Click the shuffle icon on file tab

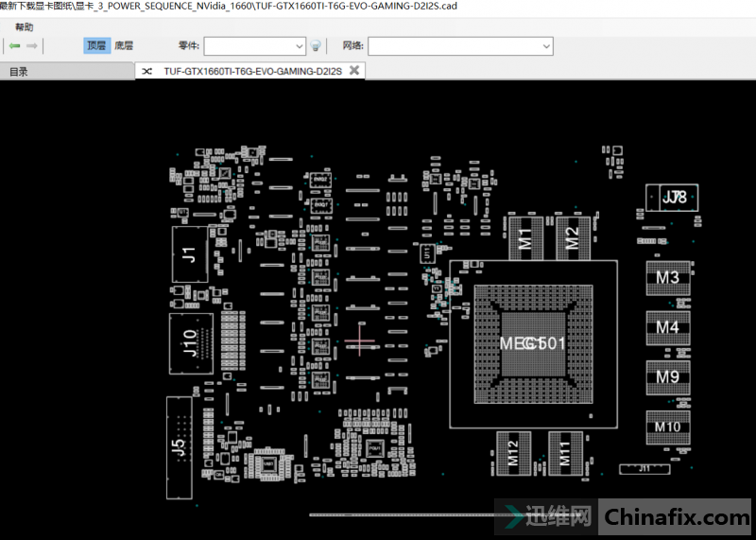(x=147, y=71)
